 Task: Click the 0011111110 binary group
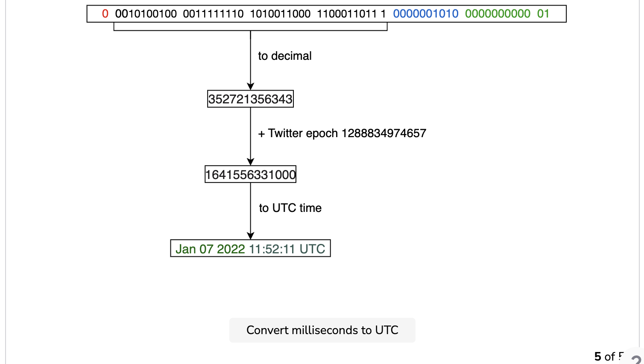click(213, 14)
